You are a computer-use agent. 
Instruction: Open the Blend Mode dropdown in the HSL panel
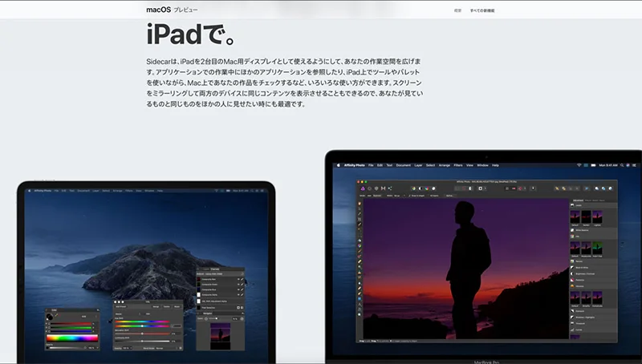coord(160,348)
